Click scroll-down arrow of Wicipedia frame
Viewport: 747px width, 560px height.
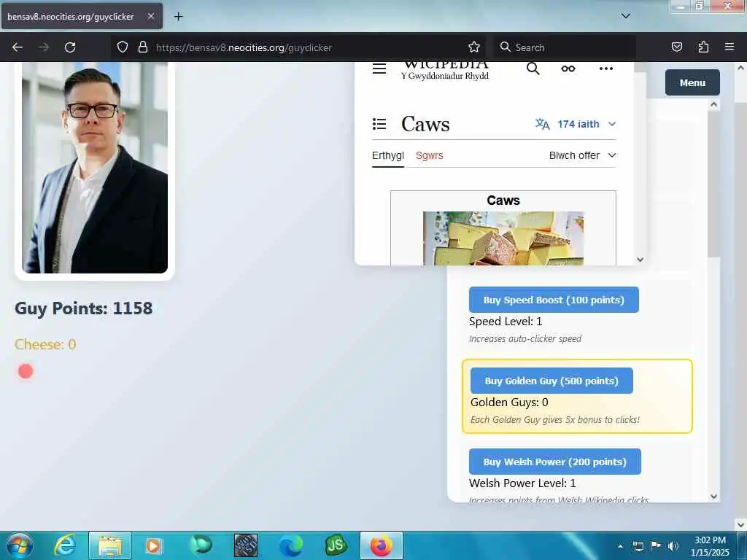pyautogui.click(x=640, y=260)
